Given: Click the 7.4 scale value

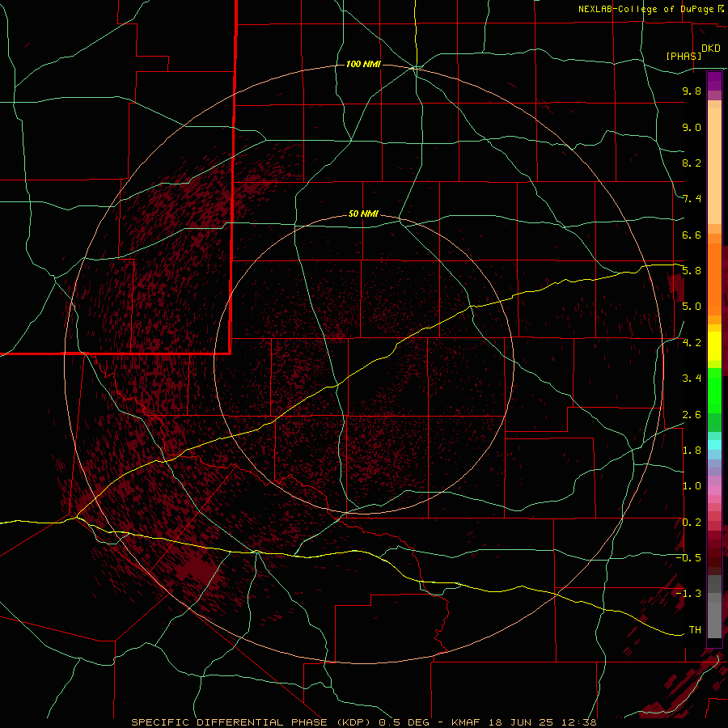Looking at the screenshot, I should click(692, 199).
